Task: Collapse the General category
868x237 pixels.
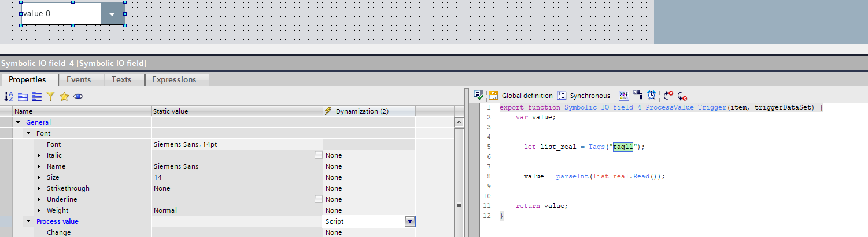Action: coord(18,122)
